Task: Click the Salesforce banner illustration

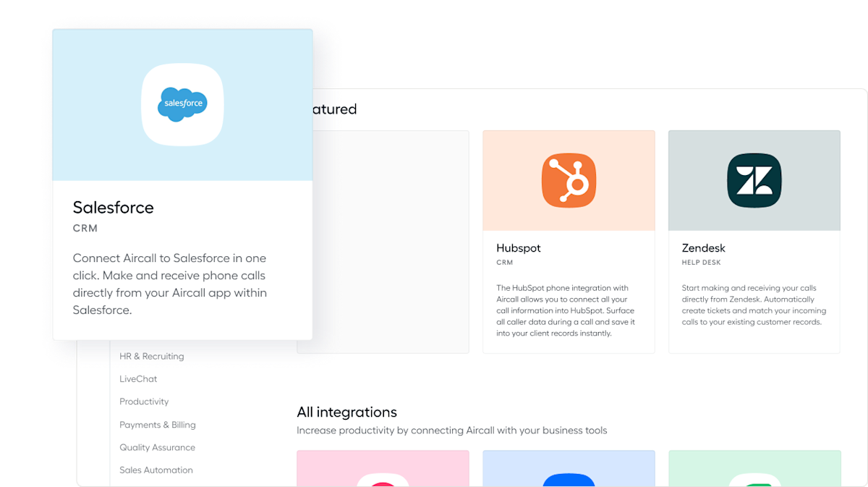Action: click(x=182, y=103)
